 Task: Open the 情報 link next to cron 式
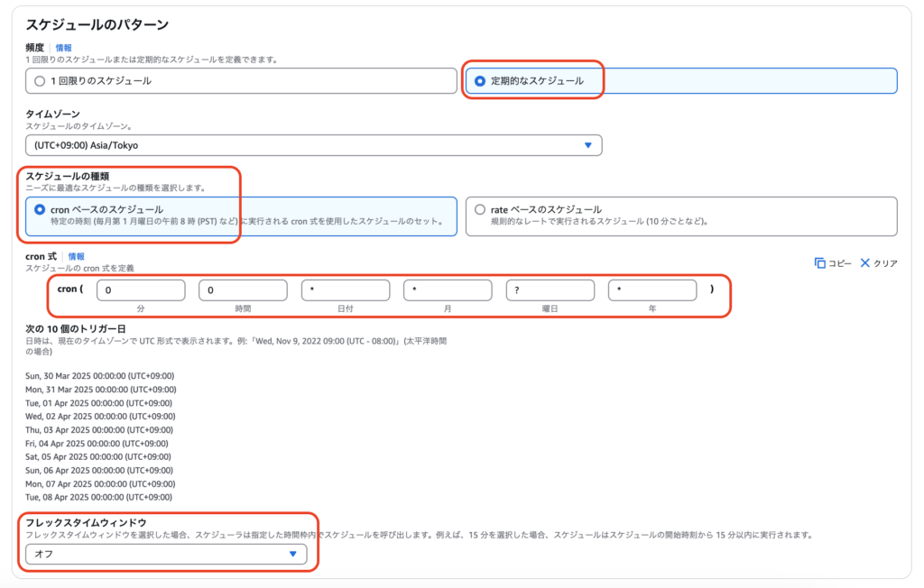pos(77,256)
